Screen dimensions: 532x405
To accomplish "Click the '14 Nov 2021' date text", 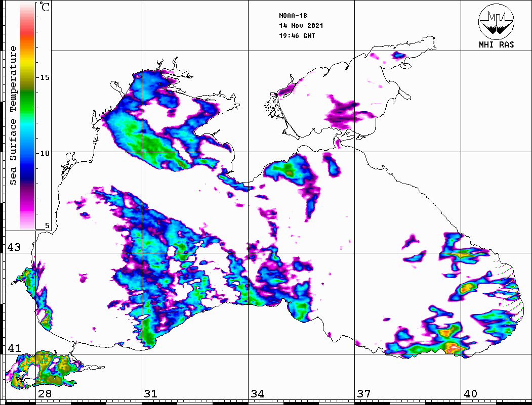I will [x=301, y=26].
